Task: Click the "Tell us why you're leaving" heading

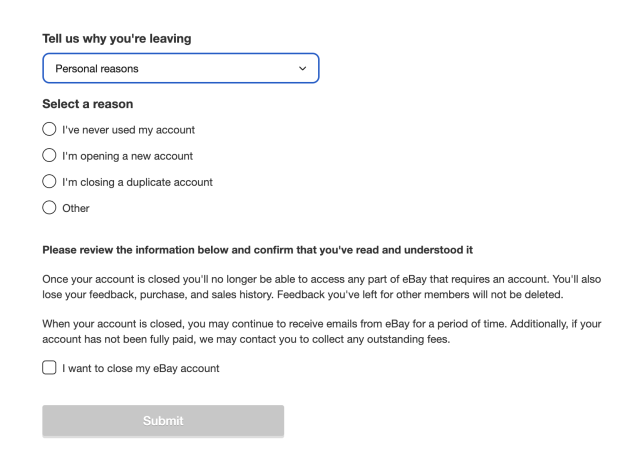Action: [x=116, y=38]
